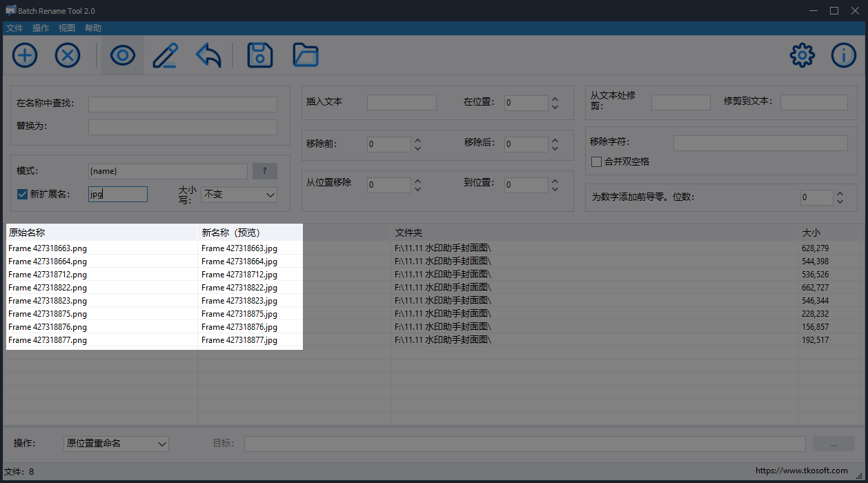Screen dimensions: 868x483
Task: Click the 新扩展名 field containing jpg
Action: 118,195
